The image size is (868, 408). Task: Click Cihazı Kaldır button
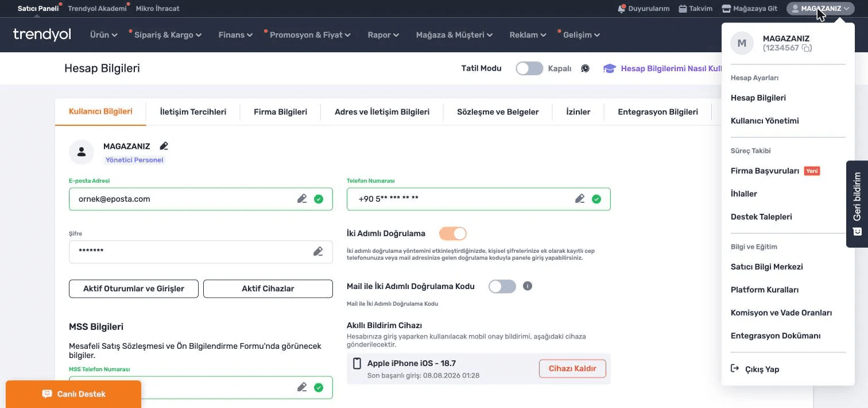(572, 369)
